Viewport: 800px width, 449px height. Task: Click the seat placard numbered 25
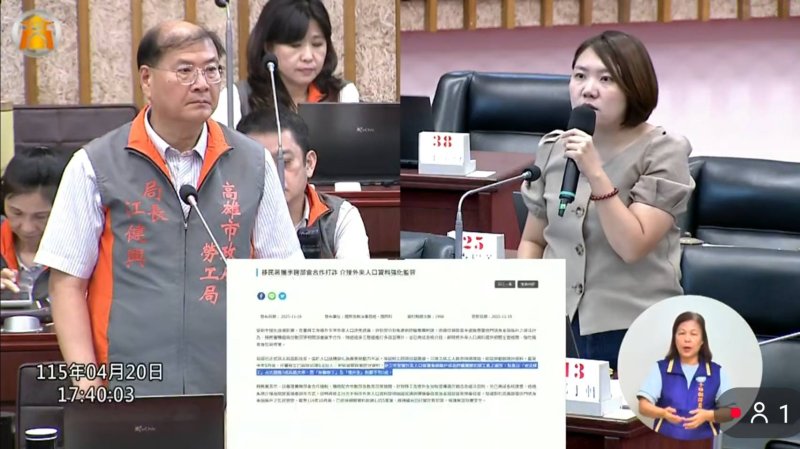(x=476, y=245)
